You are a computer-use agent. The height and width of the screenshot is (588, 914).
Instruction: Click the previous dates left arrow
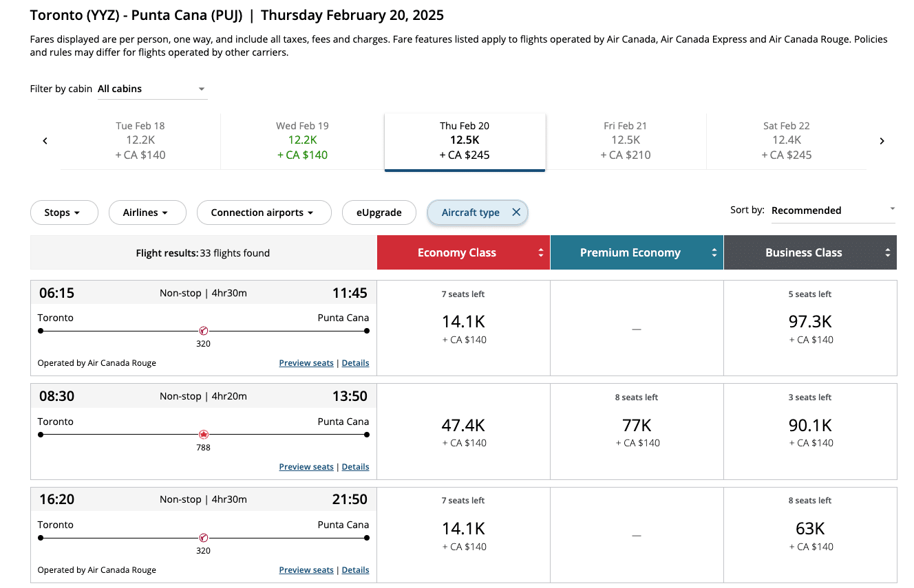(x=45, y=141)
